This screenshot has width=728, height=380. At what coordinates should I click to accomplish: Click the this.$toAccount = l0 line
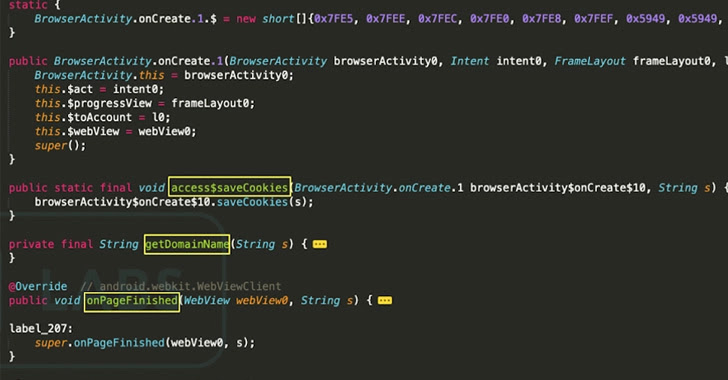click(103, 118)
